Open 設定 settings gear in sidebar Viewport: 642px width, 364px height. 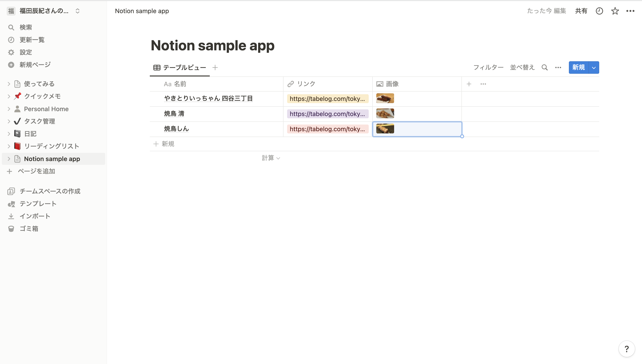click(x=26, y=52)
